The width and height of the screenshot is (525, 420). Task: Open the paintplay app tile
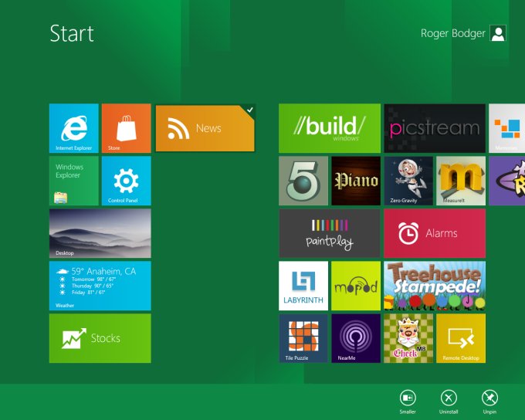point(330,233)
